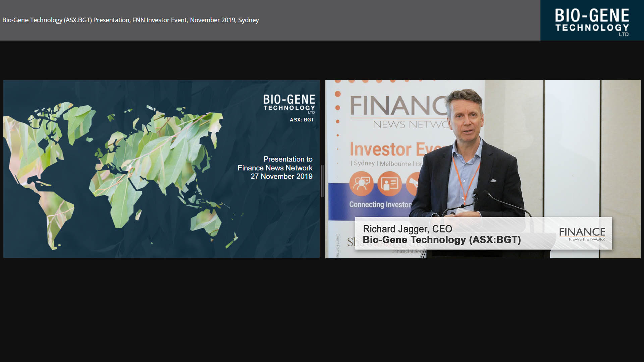Click the 'Richard Jagger, CEO' name caption

tap(408, 229)
